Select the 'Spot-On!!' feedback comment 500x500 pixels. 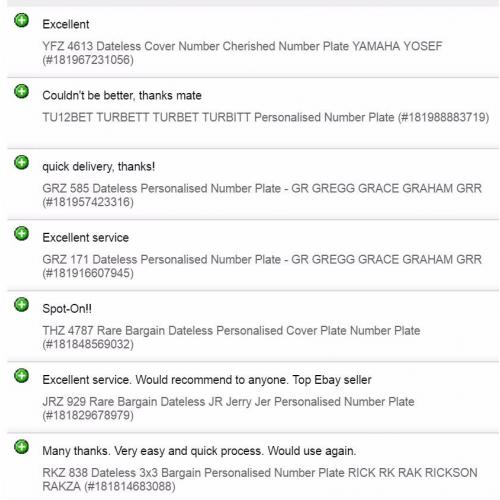[67, 309]
